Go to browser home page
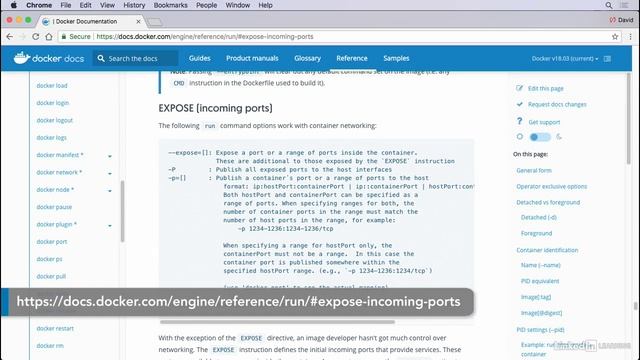Viewport: 640px width, 360px height. tap(49, 37)
